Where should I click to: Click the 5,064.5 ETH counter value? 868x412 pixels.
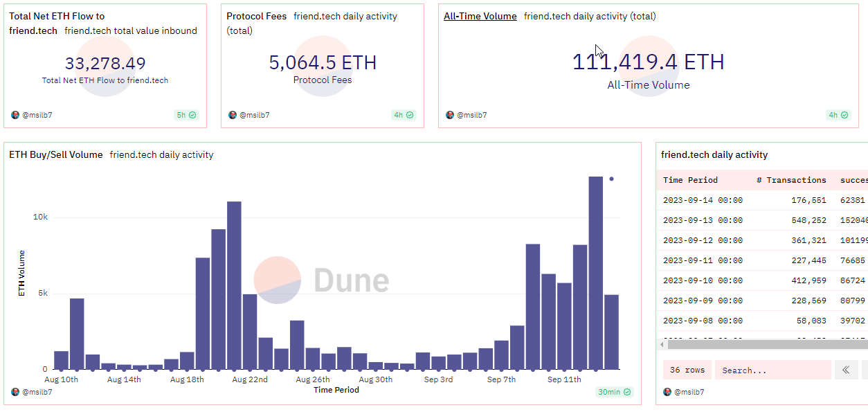(x=323, y=63)
